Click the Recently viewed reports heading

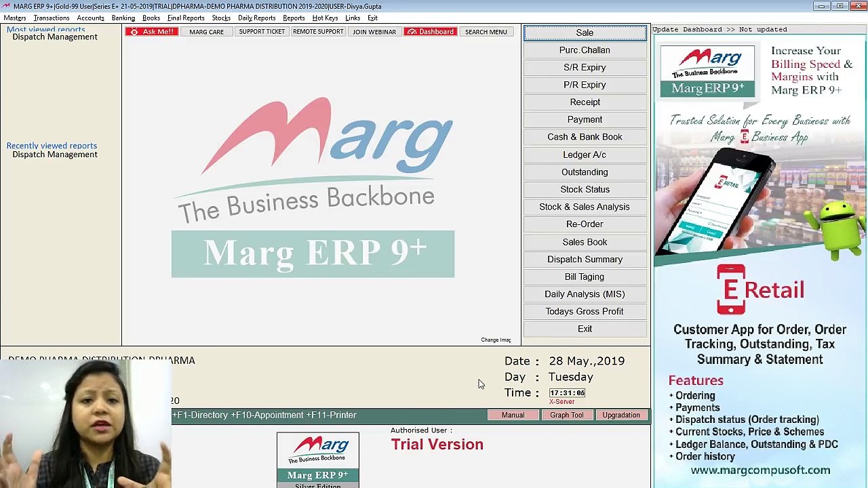click(52, 146)
